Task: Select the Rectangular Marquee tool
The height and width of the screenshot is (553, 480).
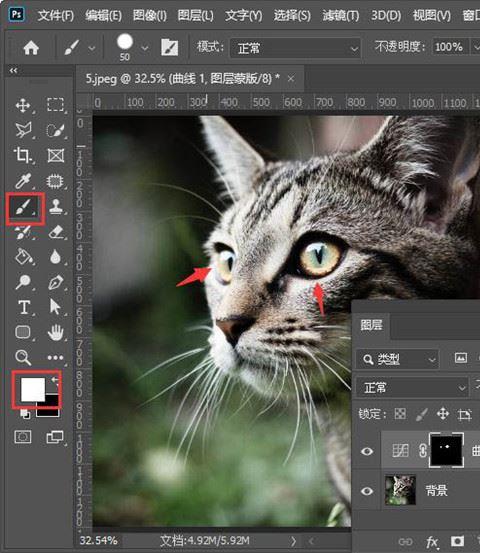Action: point(55,105)
